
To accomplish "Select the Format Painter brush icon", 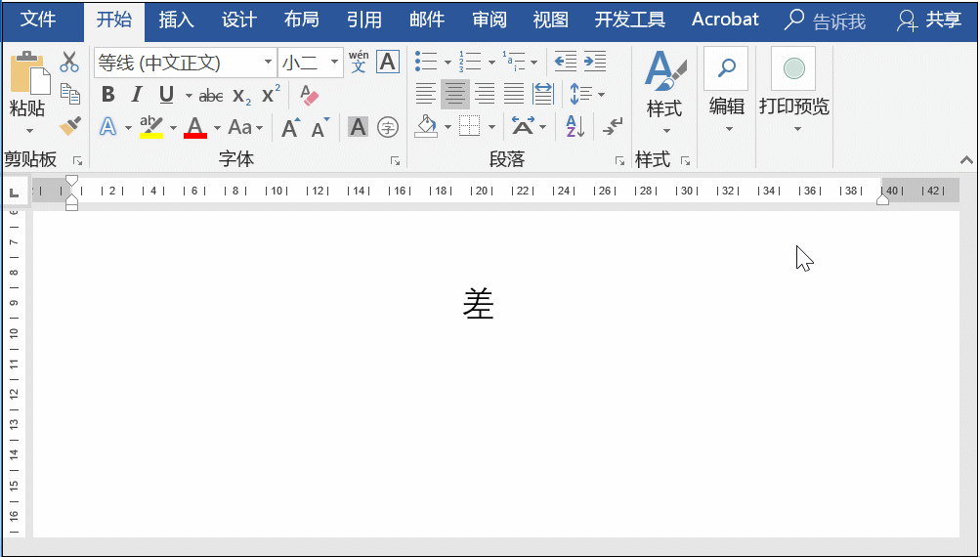I will (69, 126).
